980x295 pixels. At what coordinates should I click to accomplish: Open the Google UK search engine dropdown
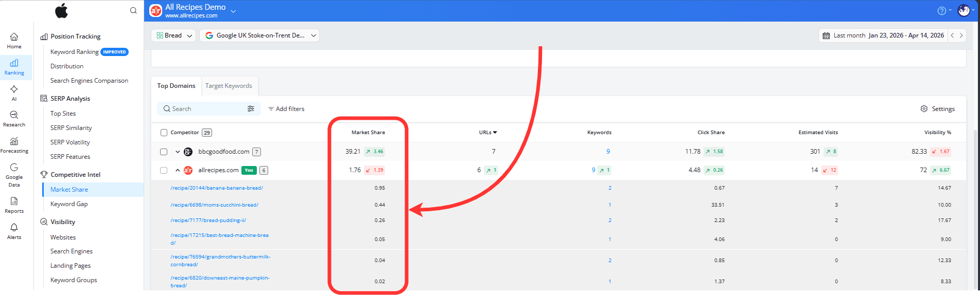tap(259, 35)
